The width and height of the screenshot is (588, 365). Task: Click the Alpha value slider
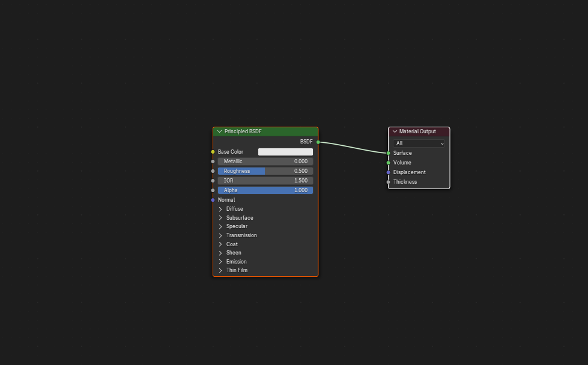coord(265,190)
